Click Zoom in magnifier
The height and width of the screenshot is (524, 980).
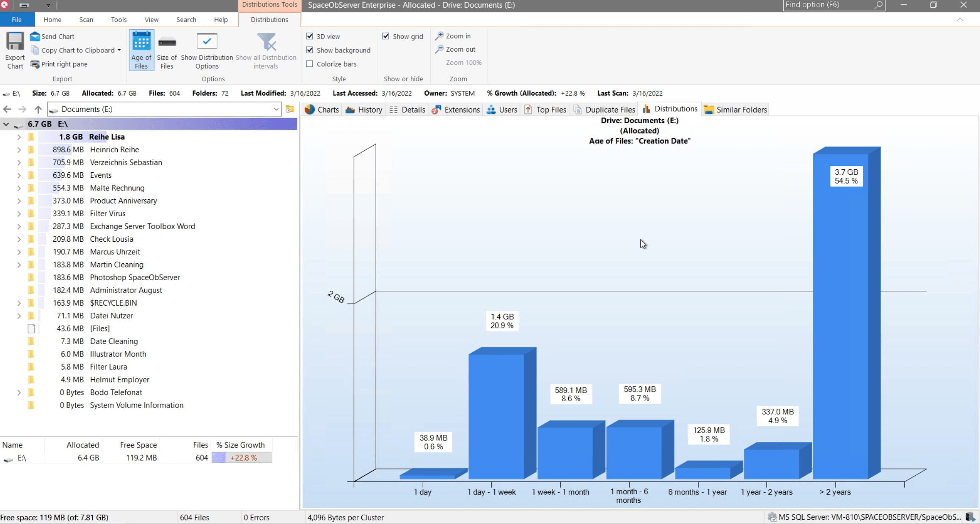click(x=440, y=36)
